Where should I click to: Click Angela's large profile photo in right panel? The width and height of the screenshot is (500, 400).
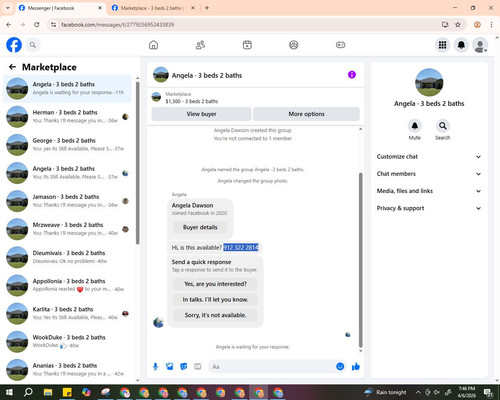coord(429,82)
